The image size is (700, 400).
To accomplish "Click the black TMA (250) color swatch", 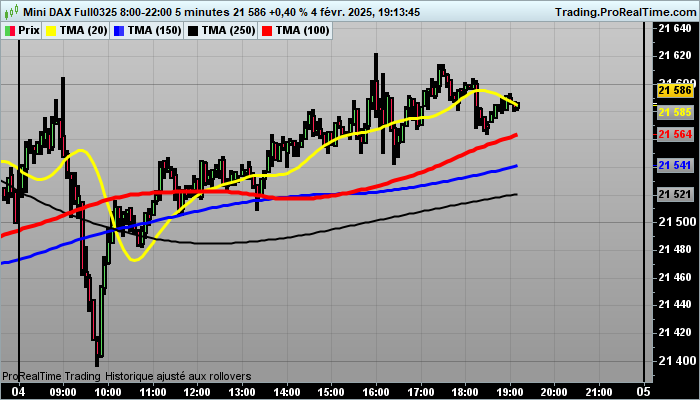I will coord(192,31).
